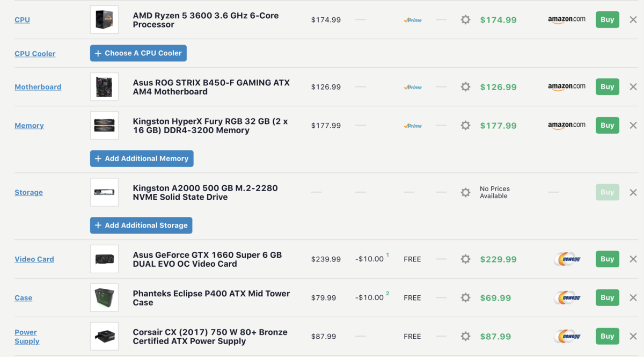This screenshot has height=357, width=644.
Task: Open settings gear for Video Card row
Action: (x=465, y=259)
